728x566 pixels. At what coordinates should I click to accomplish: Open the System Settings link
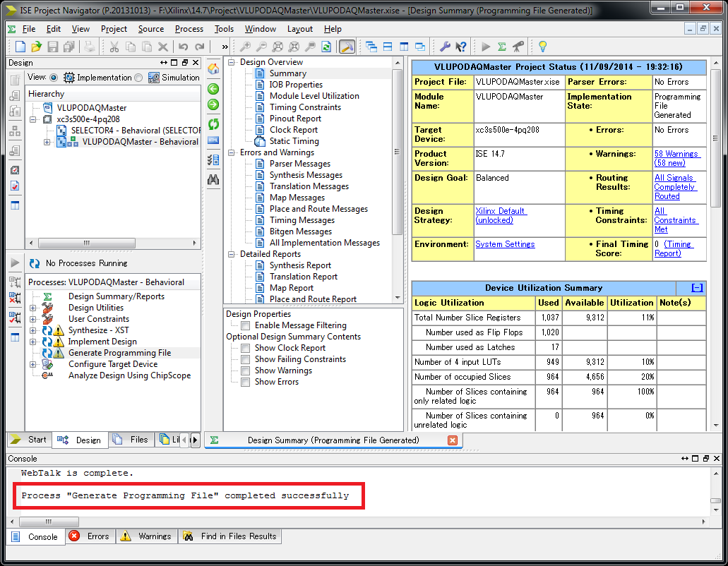[x=505, y=244]
